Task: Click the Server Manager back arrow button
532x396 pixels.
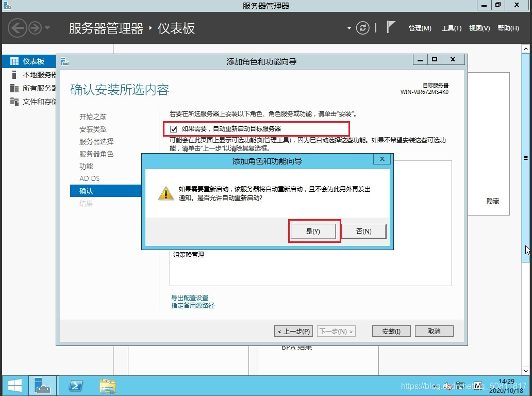Action: coord(18,28)
